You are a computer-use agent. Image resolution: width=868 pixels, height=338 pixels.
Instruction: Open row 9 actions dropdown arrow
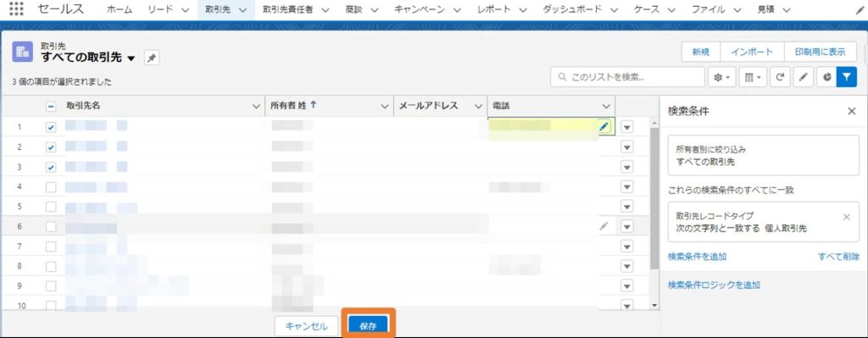[x=626, y=286]
